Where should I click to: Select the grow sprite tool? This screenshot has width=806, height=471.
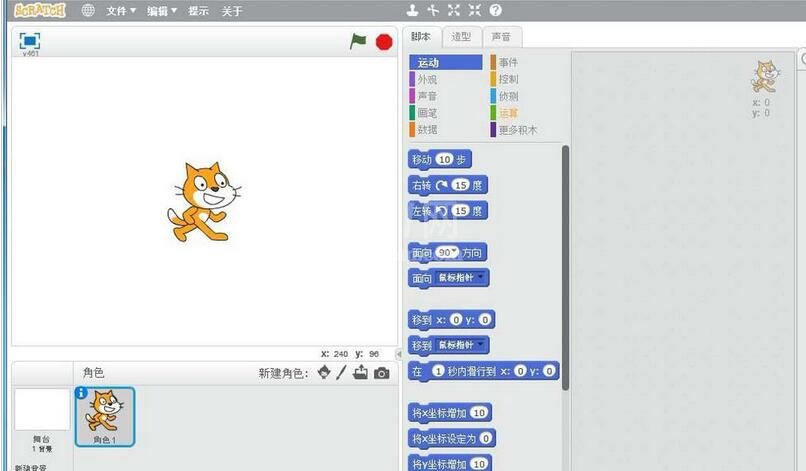click(x=453, y=10)
